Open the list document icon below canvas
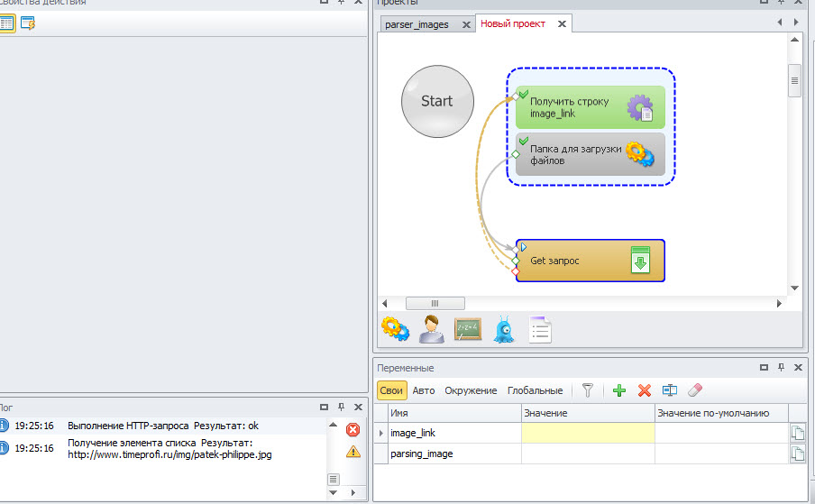Image resolution: width=815 pixels, height=504 pixels. tap(540, 329)
